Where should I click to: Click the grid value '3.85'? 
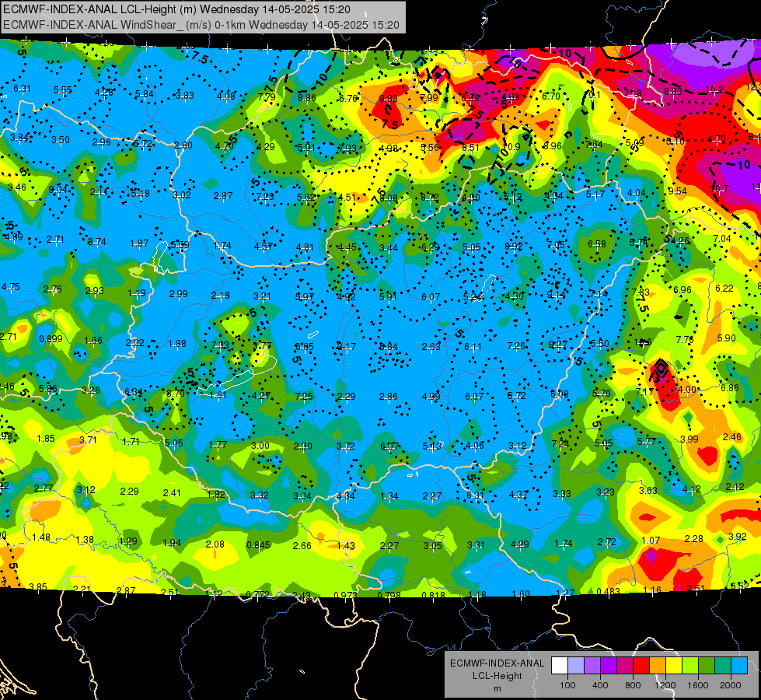point(38,586)
